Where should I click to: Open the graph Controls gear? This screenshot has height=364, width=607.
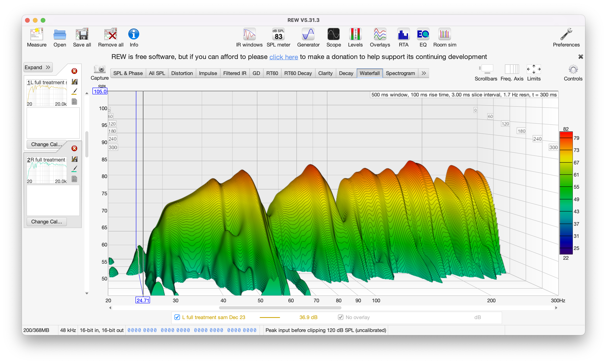[x=573, y=70]
